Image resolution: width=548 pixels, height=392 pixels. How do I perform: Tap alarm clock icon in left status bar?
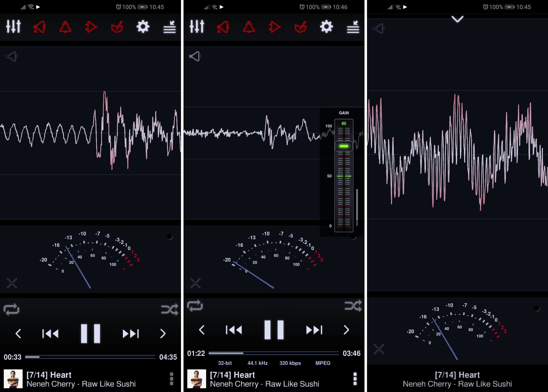coord(118,7)
